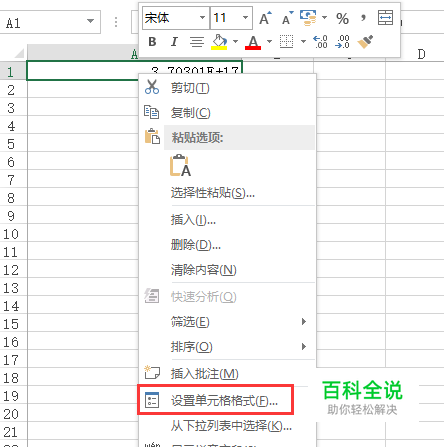Choose 从下拉列表中选择(K)...

(x=227, y=426)
